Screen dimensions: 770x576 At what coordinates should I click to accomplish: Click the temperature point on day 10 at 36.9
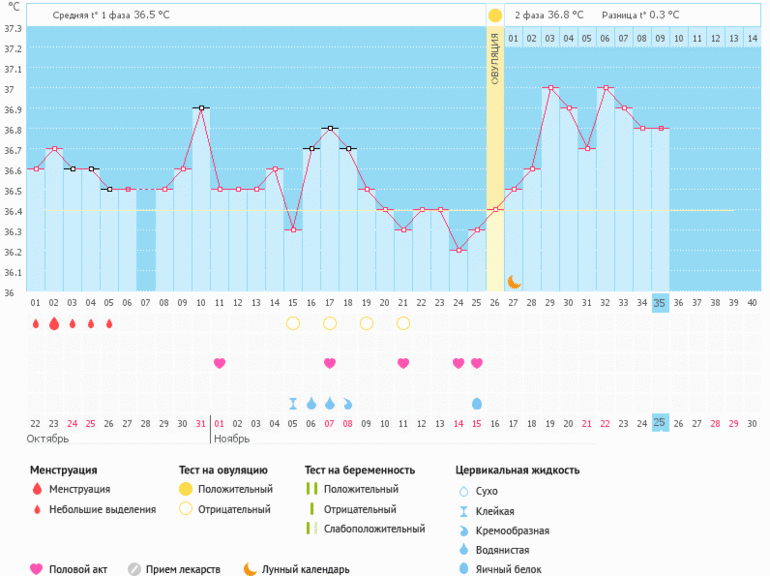coord(201,108)
